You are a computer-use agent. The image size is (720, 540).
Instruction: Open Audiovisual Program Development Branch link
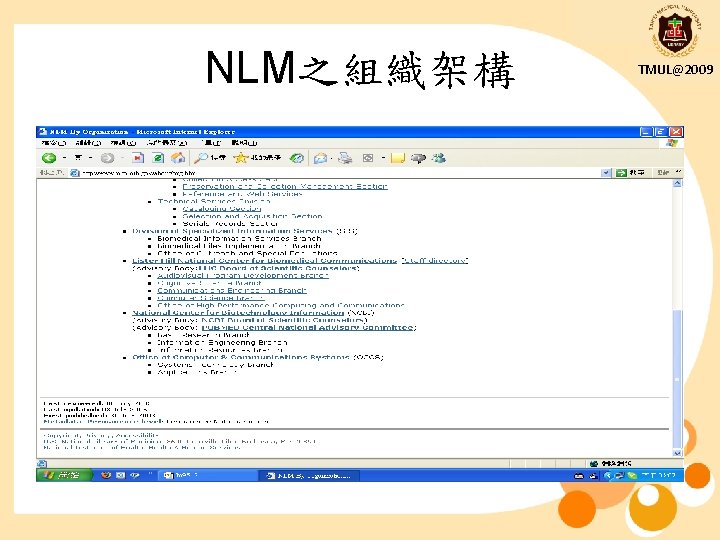[x=243, y=276]
